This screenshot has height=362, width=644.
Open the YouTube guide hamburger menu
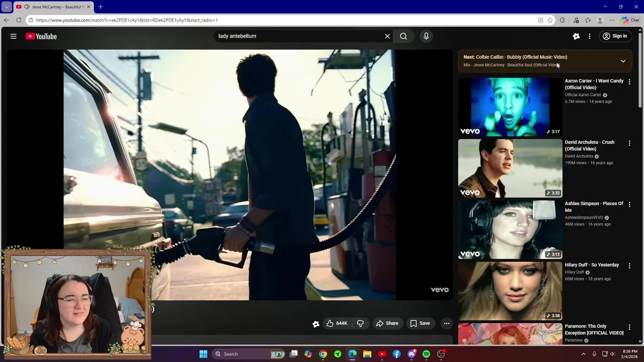pos(14,36)
